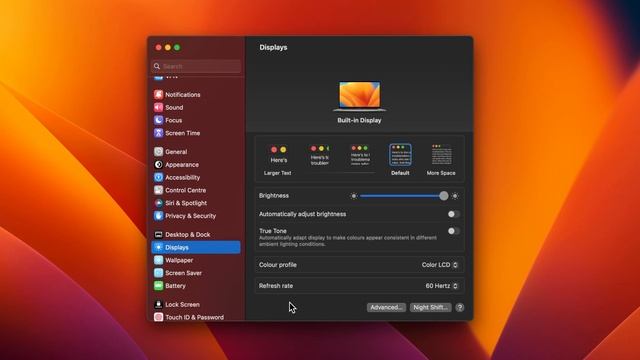Go to Battery in the sidebar

pyautogui.click(x=196, y=286)
